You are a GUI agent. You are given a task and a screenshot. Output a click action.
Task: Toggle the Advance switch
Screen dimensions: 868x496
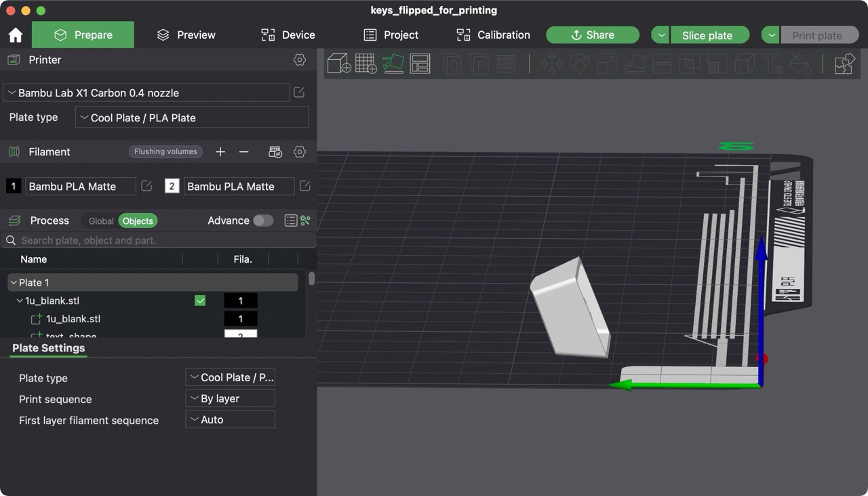click(x=262, y=221)
